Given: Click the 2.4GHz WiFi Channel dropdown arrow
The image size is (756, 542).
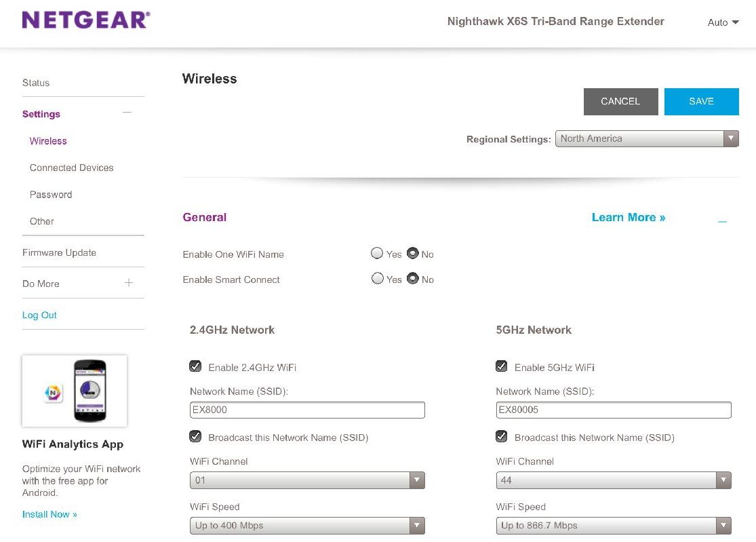Looking at the screenshot, I should coord(416,480).
